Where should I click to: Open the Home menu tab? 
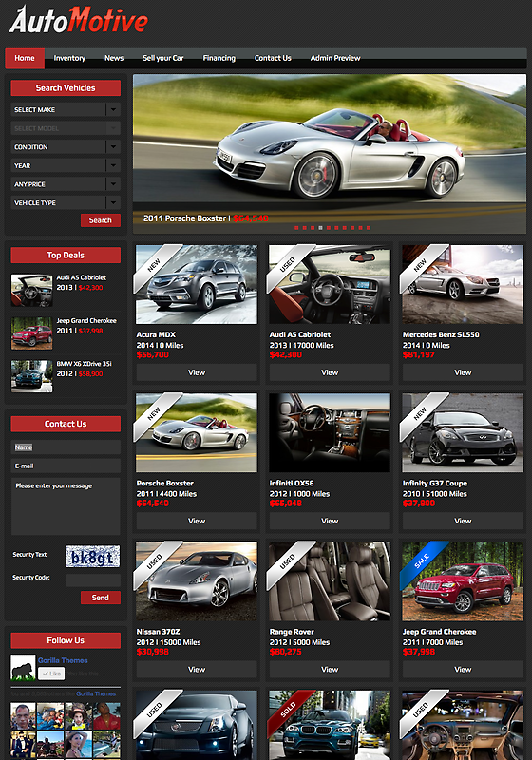(25, 58)
